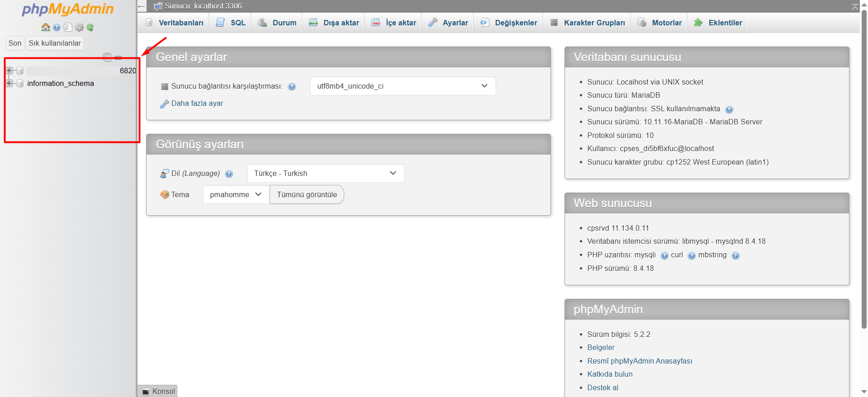Open navigation panel settings gear icon
The image size is (868, 397).
pos(79,28)
